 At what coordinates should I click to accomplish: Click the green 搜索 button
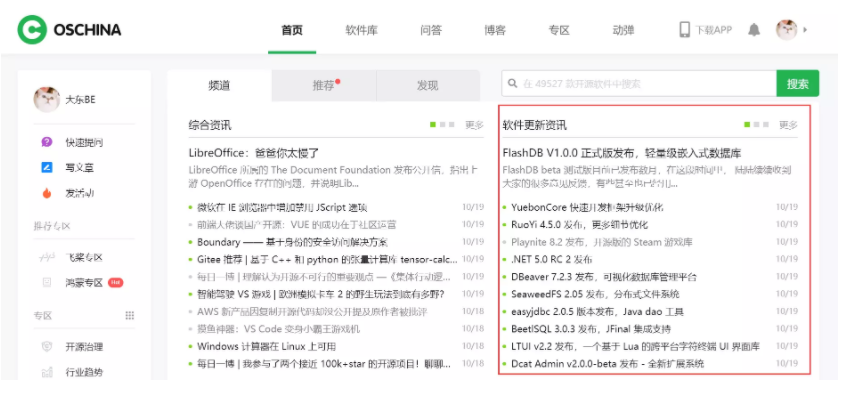(x=797, y=84)
